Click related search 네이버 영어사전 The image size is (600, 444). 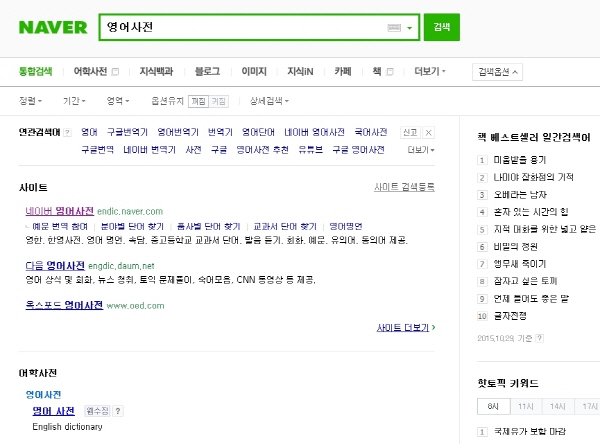(x=314, y=132)
